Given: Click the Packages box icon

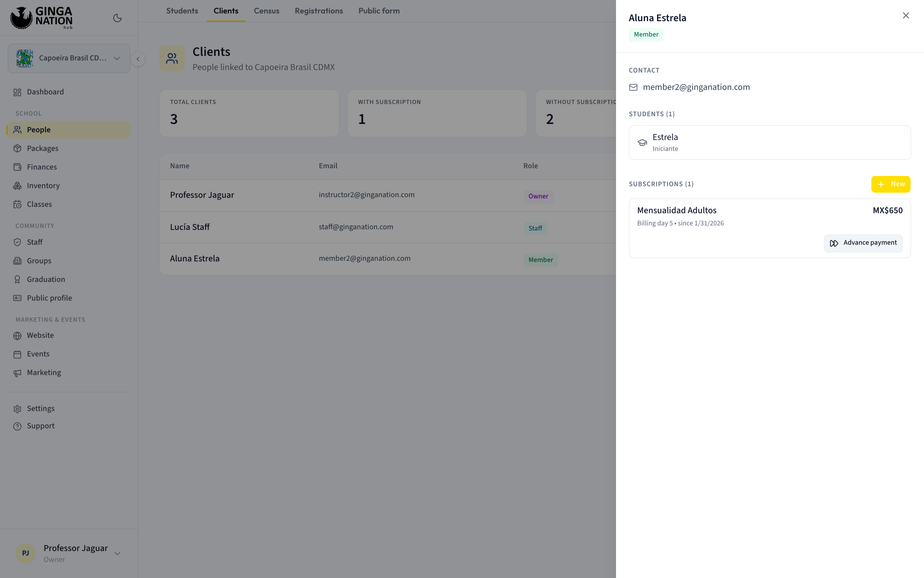Looking at the screenshot, I should click(x=17, y=148).
